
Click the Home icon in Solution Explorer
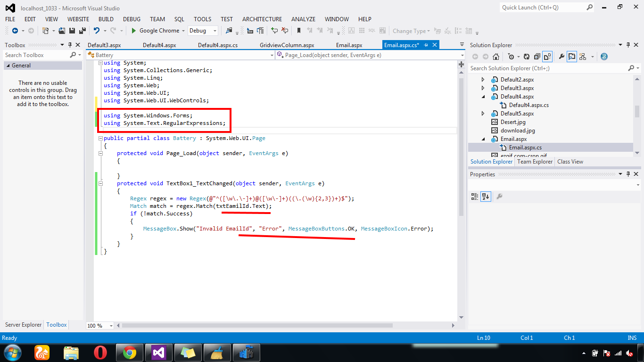click(496, 56)
